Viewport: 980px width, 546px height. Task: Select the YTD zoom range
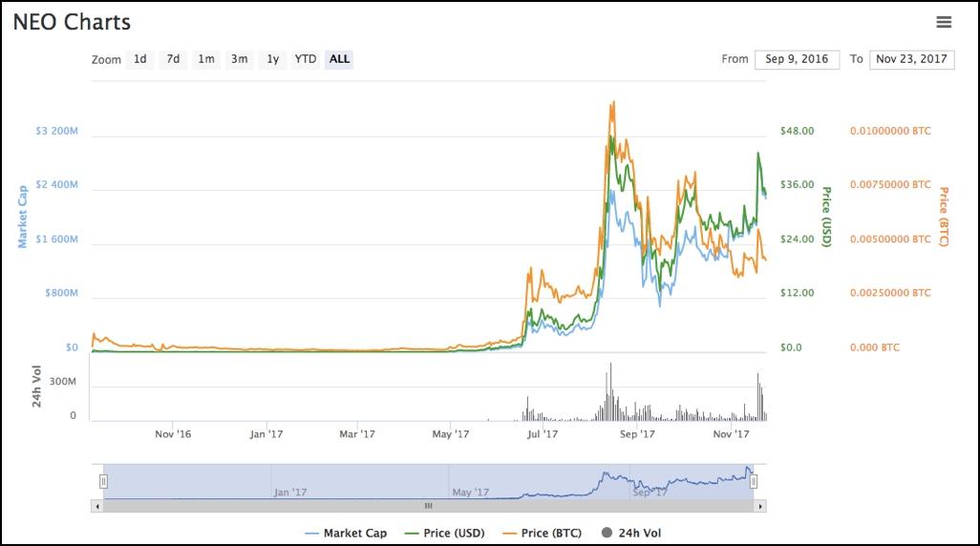(306, 59)
